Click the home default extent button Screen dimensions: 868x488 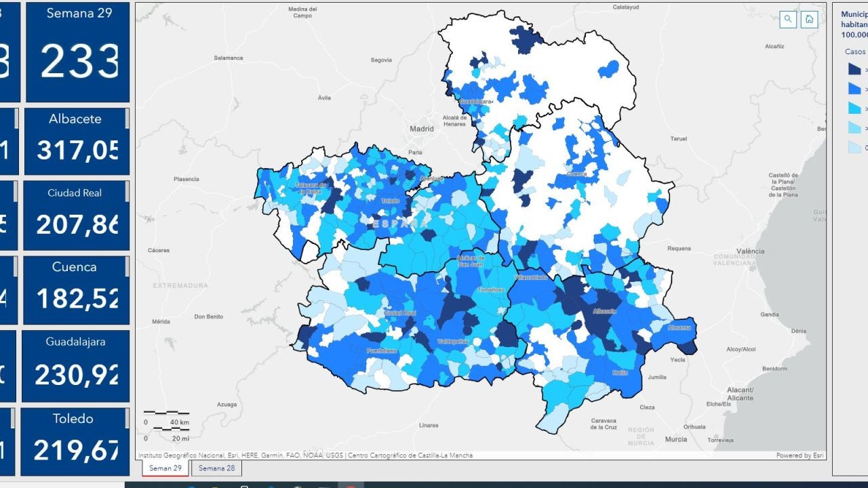click(808, 20)
